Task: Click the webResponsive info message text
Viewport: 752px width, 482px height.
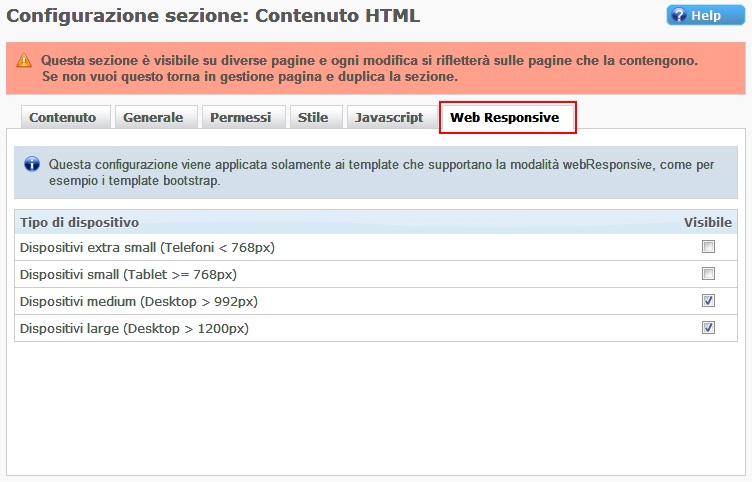Action: [380, 172]
